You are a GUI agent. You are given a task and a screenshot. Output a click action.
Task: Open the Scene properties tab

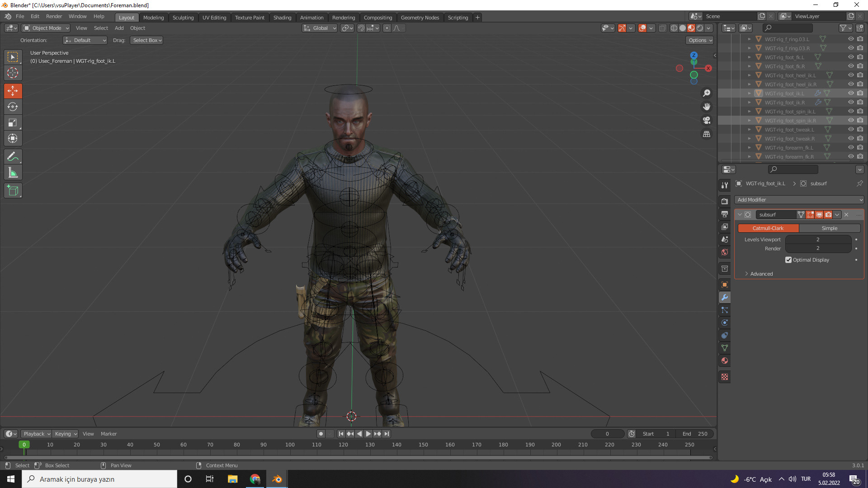[x=725, y=239]
